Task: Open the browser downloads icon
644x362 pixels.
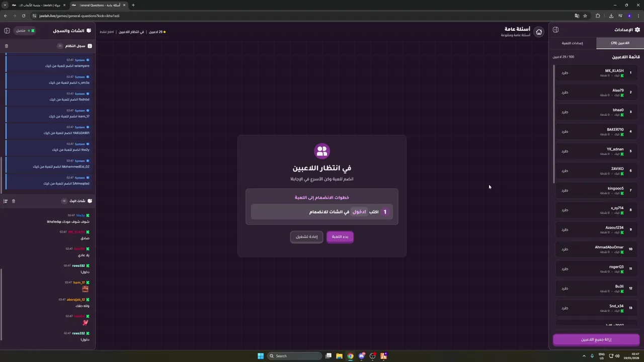Action: point(611,16)
